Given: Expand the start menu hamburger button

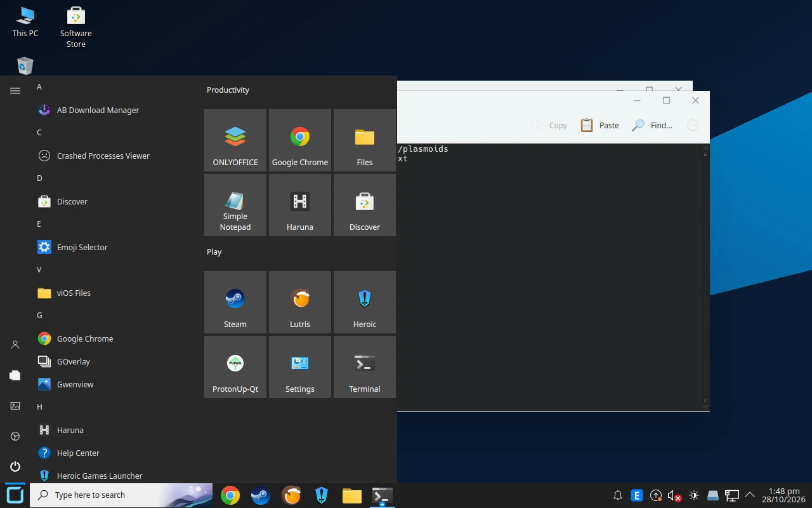Looking at the screenshot, I should (15, 91).
